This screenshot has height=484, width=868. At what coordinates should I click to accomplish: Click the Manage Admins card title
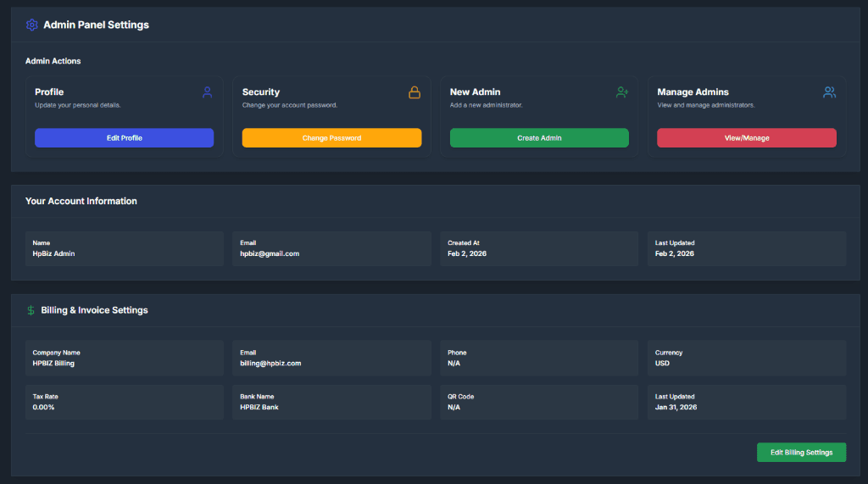tap(693, 92)
